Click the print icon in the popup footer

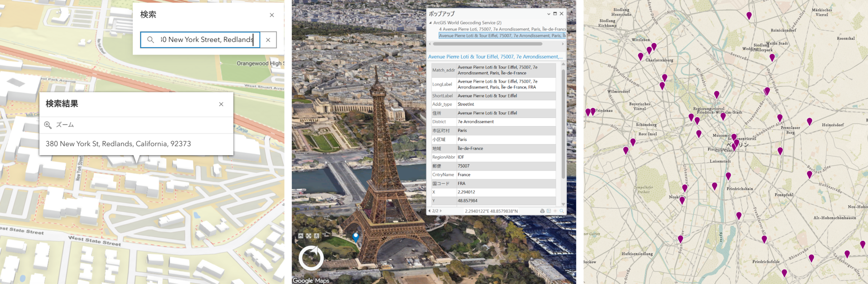[542, 211]
